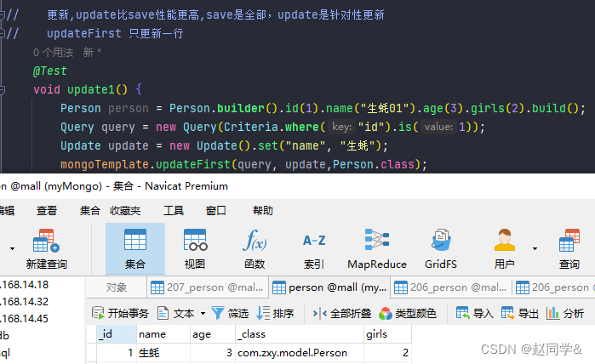Switch to the first 206_person @mal... tab
Screen dimensions: 595x364
(x=451, y=287)
